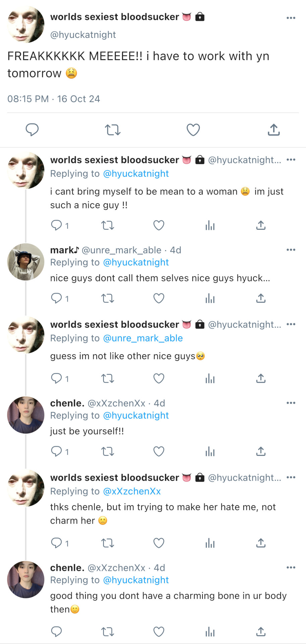
Task: Open the three-dot menu on chenle's "just be yourself" reply
Action: point(291,403)
